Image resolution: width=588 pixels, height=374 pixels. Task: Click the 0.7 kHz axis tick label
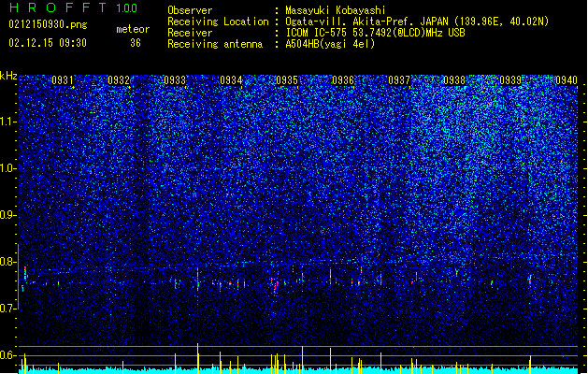(x=8, y=309)
